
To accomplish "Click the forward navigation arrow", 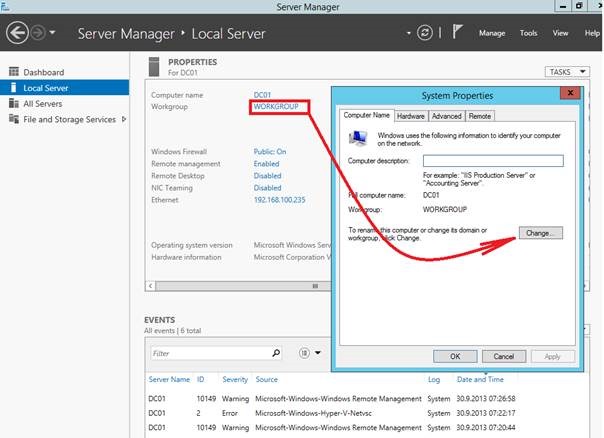I will tap(38, 33).
